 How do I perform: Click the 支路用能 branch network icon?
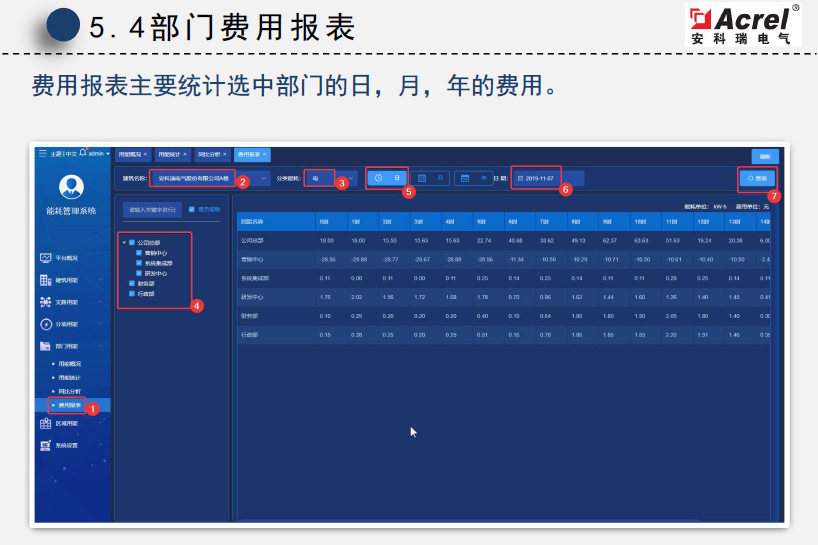point(45,302)
